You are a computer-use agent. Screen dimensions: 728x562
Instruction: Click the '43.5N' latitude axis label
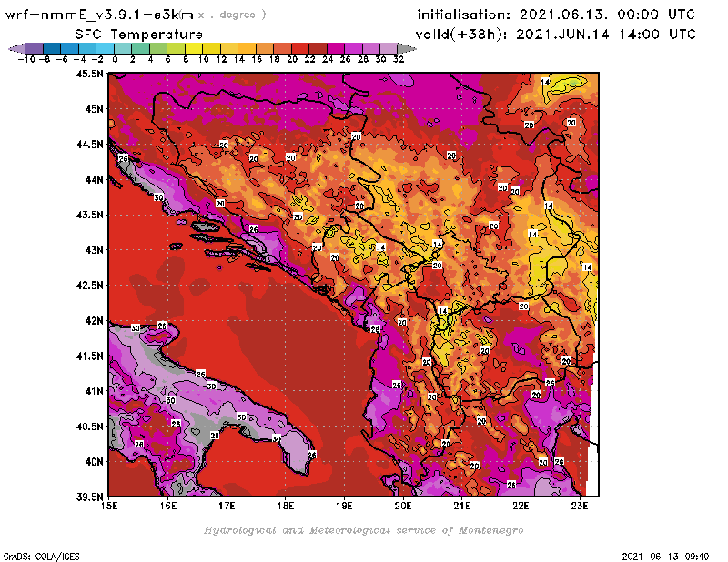click(x=89, y=215)
